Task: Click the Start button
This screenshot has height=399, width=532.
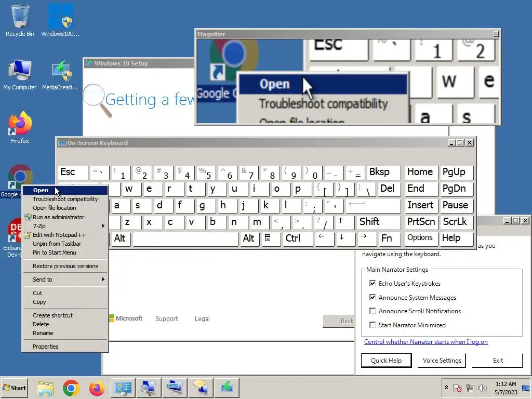Action: point(14,388)
